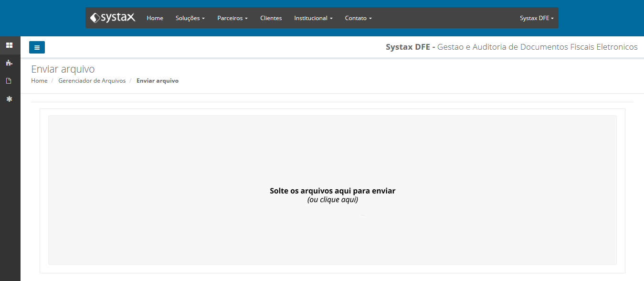Open the document file icon in sidebar

[x=9, y=81]
